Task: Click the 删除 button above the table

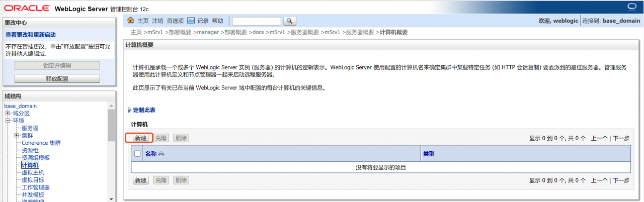Action: coord(181,138)
